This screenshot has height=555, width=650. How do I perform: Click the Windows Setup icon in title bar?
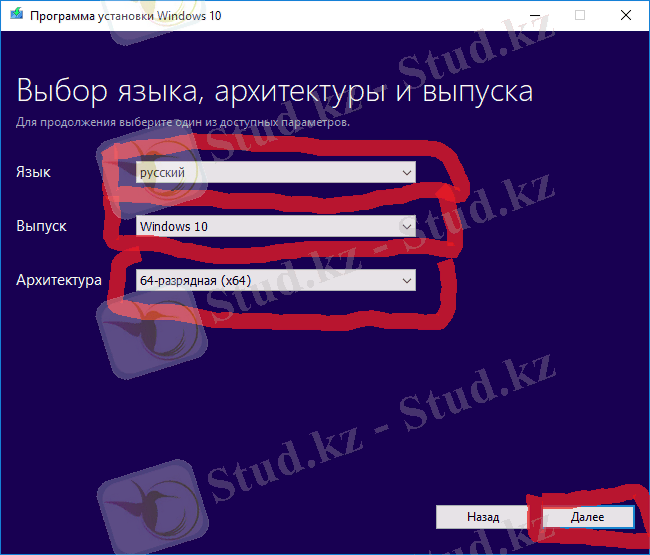click(x=17, y=14)
